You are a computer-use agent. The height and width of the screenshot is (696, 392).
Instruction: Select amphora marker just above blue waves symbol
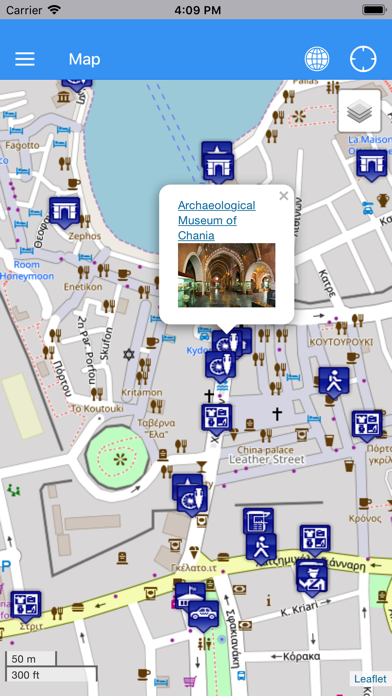point(221,366)
